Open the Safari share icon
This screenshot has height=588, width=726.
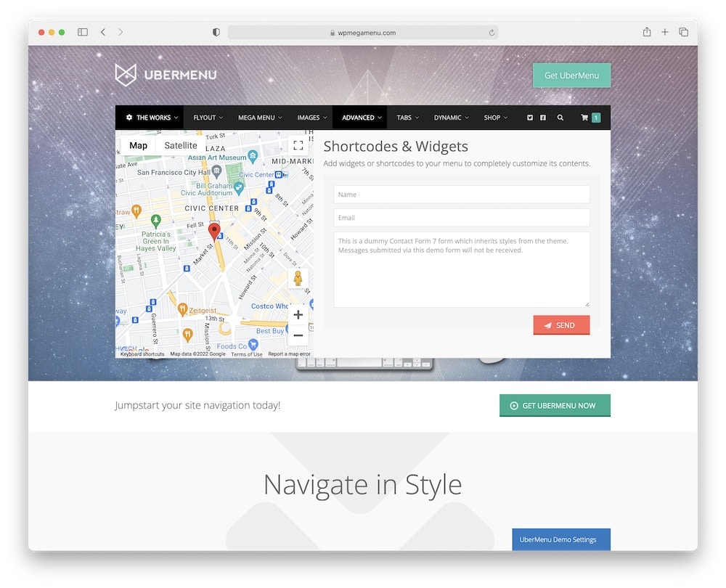click(x=647, y=31)
